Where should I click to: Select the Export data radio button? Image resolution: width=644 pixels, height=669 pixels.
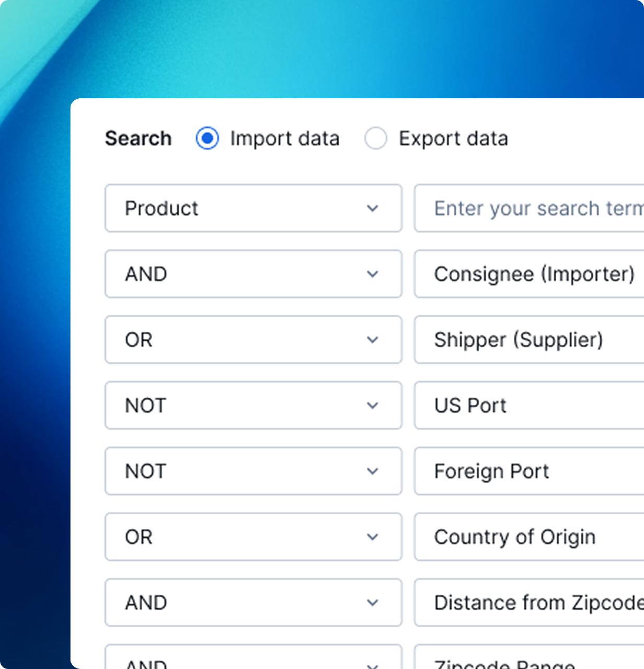click(x=376, y=139)
